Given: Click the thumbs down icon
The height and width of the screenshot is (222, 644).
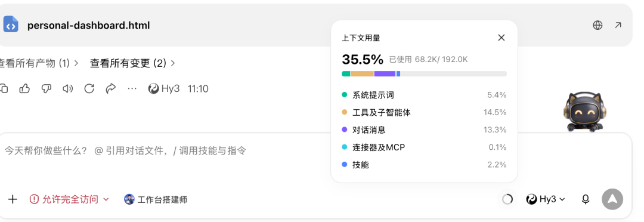Looking at the screenshot, I should [47, 88].
